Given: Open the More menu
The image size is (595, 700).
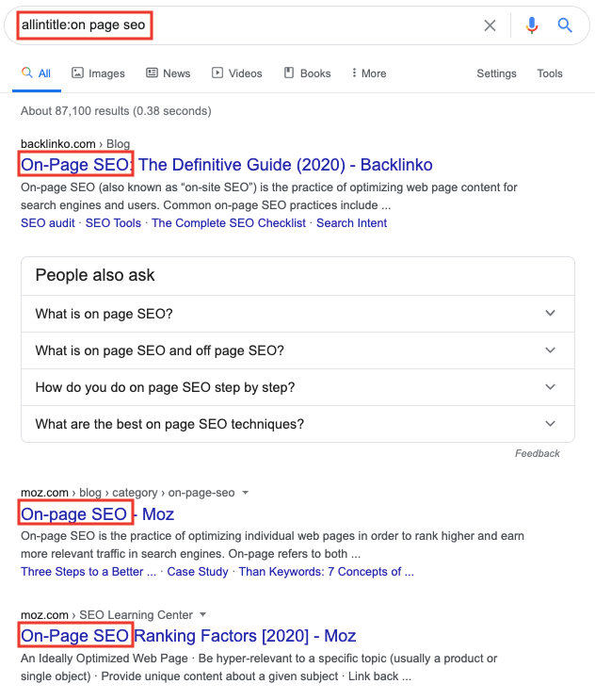Looking at the screenshot, I should tap(368, 73).
